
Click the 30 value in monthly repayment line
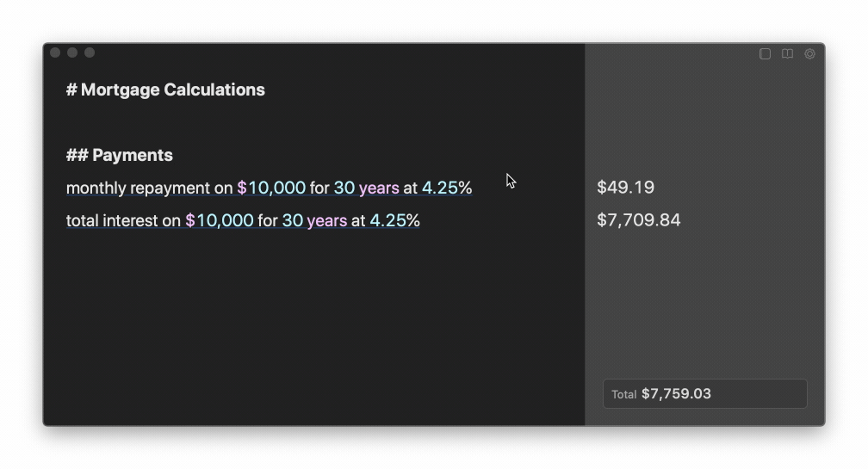344,188
